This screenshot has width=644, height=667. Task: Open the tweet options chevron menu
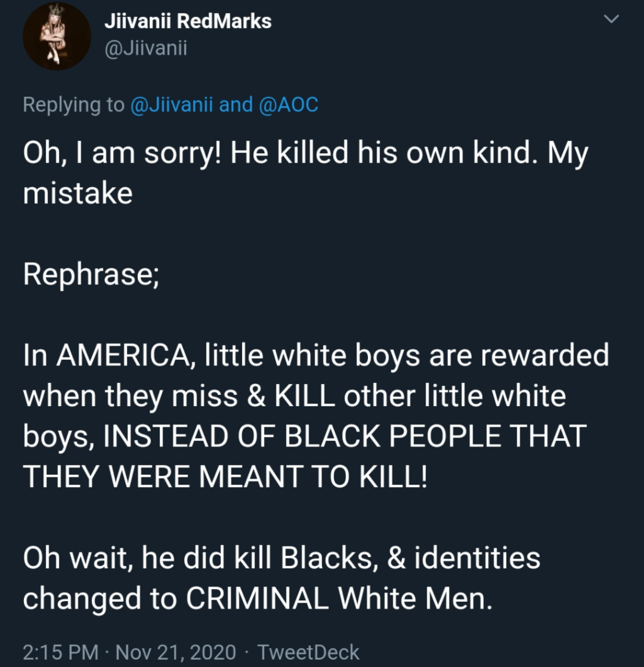(x=612, y=19)
